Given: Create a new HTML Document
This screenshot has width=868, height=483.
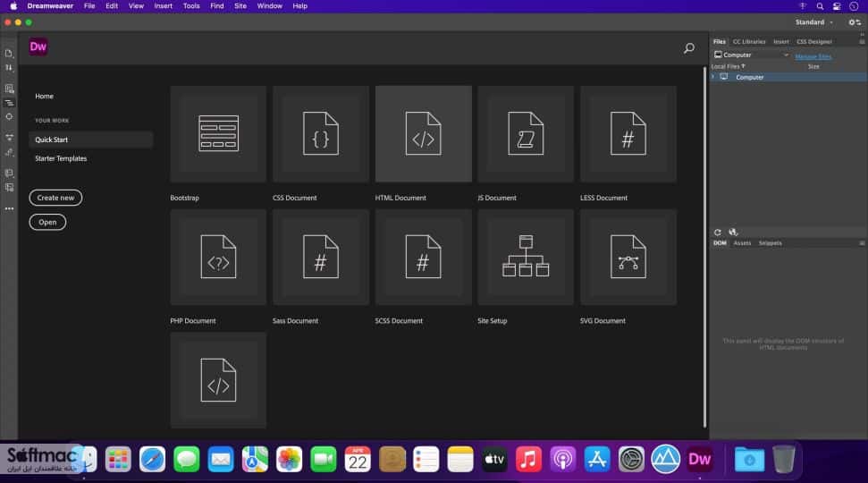Looking at the screenshot, I should point(424,133).
